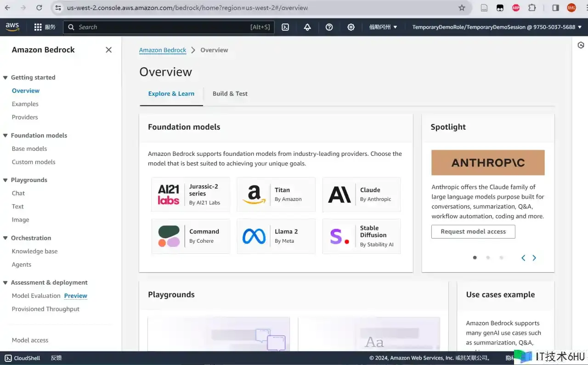Open the browser extensions puzzle icon
588x365 pixels.
click(x=532, y=8)
